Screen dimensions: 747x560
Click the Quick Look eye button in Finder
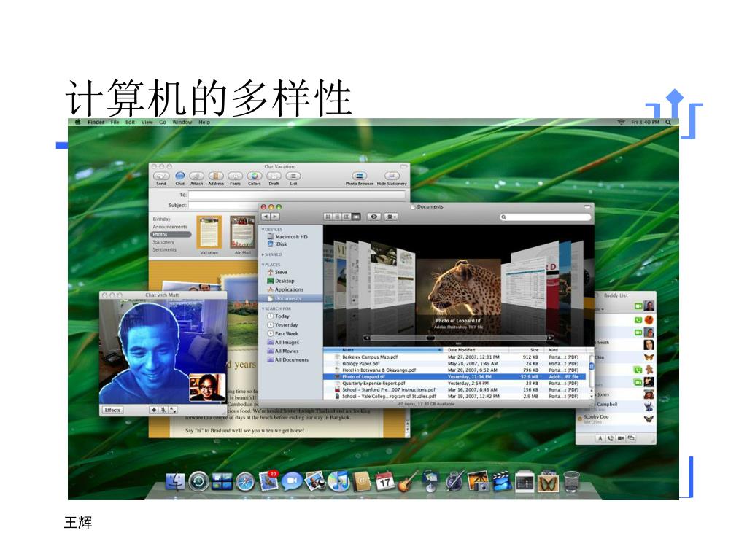[374, 217]
